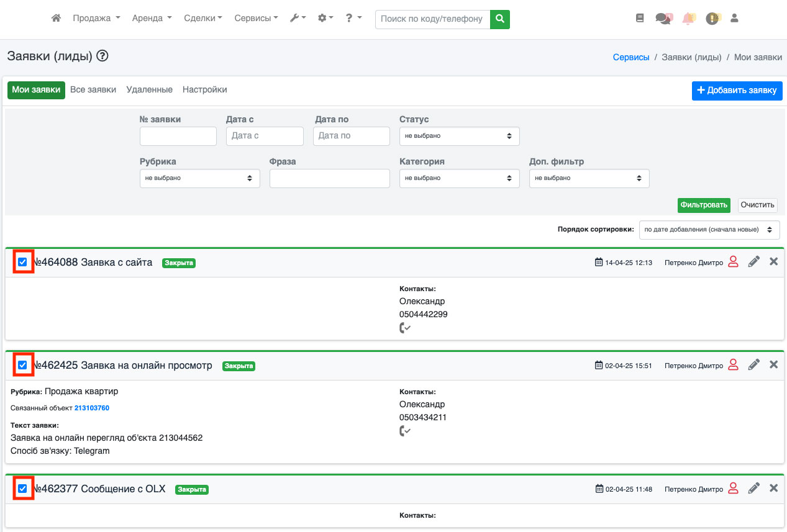The height and width of the screenshot is (532, 787).
Task: Edit request №464088 with the pencil icon
Action: [x=753, y=262]
